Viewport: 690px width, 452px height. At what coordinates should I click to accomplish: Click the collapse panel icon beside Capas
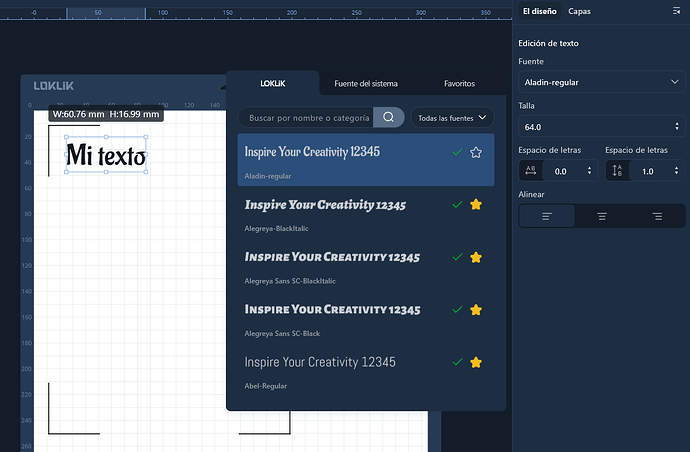pyautogui.click(x=676, y=11)
